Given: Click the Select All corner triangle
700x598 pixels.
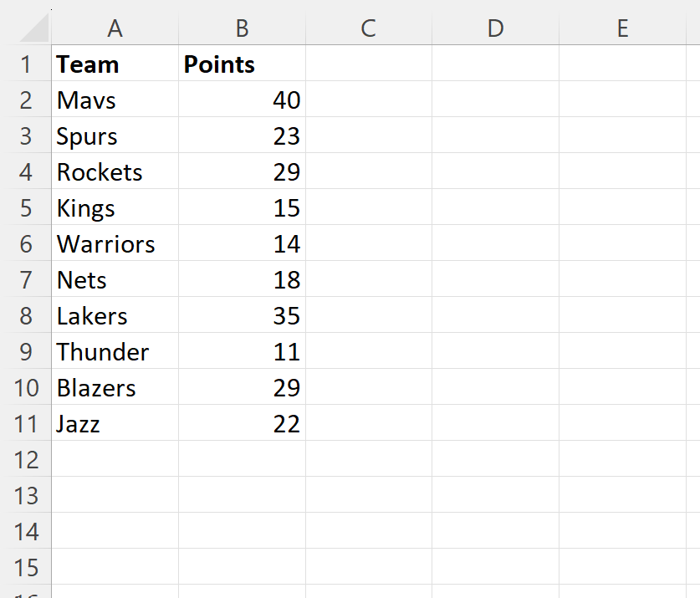Looking at the screenshot, I should (x=34, y=28).
